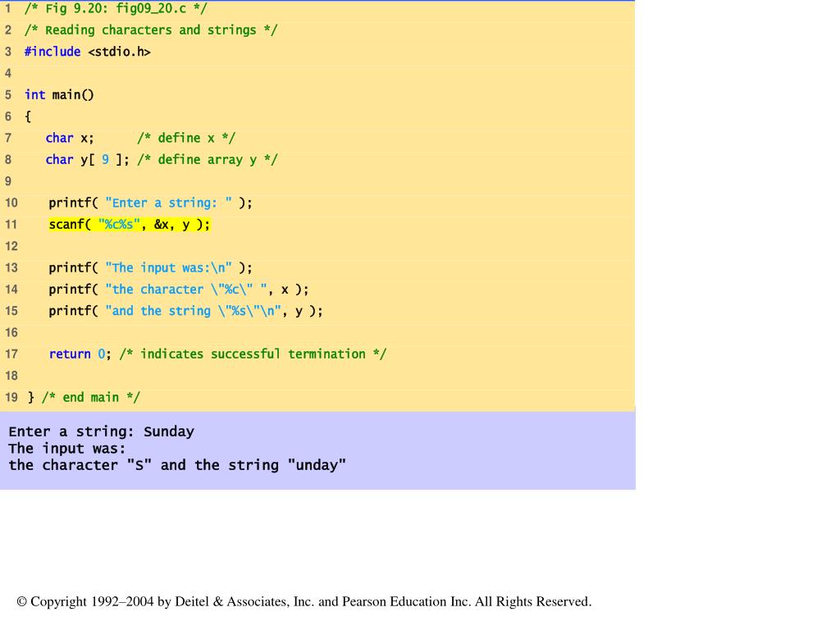Click output line "The input was:"
Viewport: 840px width, 630px height.
[67, 449]
